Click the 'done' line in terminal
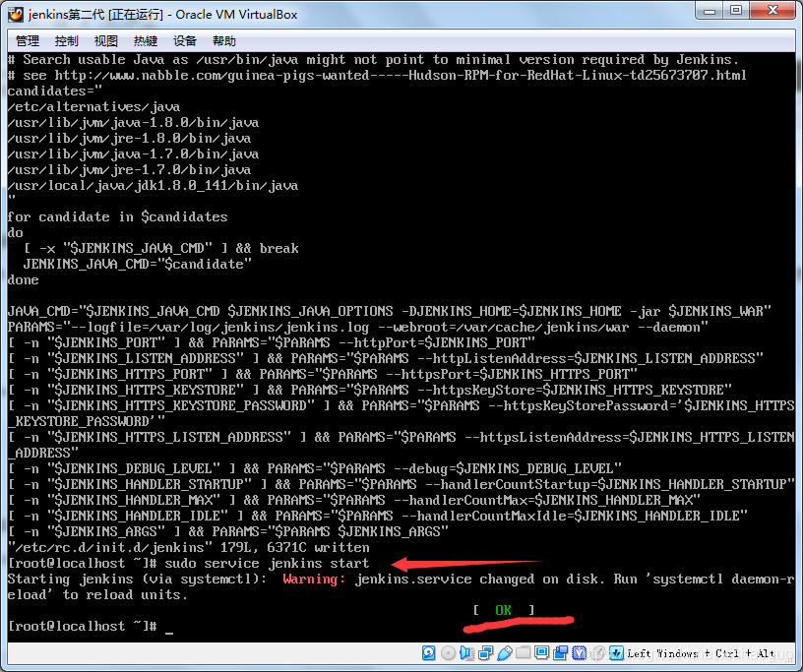The height and width of the screenshot is (672, 803). [23, 280]
